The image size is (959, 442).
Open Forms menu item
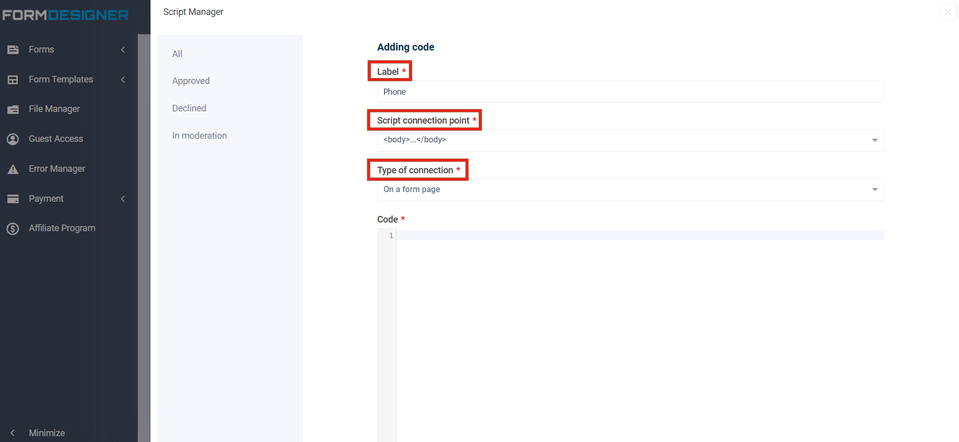click(x=42, y=50)
